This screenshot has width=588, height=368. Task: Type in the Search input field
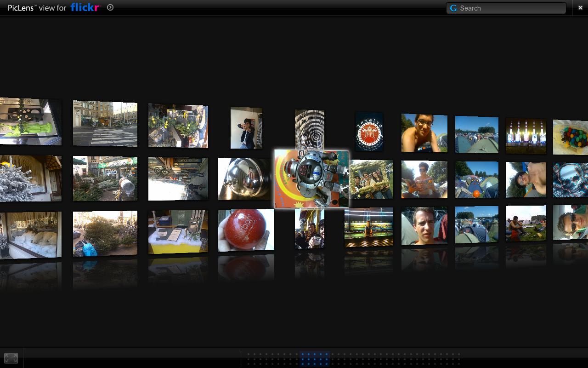510,8
